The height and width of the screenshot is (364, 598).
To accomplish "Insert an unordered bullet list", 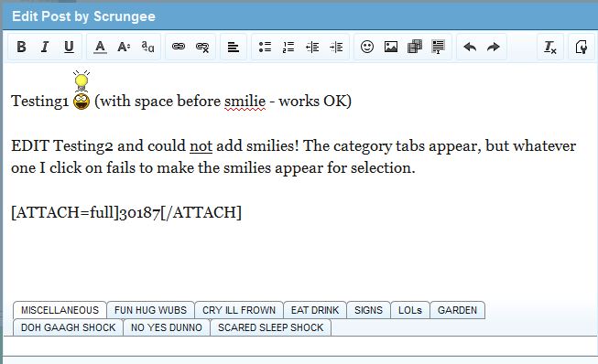I will tap(265, 47).
